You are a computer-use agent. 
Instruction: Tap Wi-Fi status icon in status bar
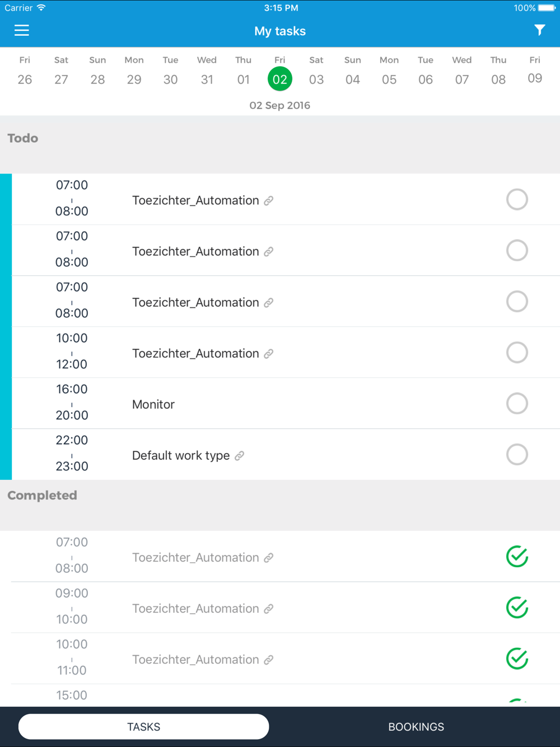(41, 8)
